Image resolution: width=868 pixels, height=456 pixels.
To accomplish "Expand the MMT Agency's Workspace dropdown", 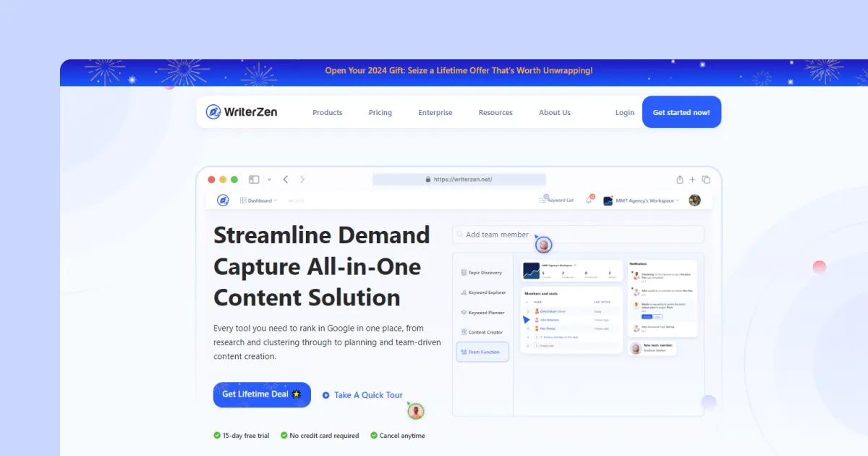I will tap(642, 200).
